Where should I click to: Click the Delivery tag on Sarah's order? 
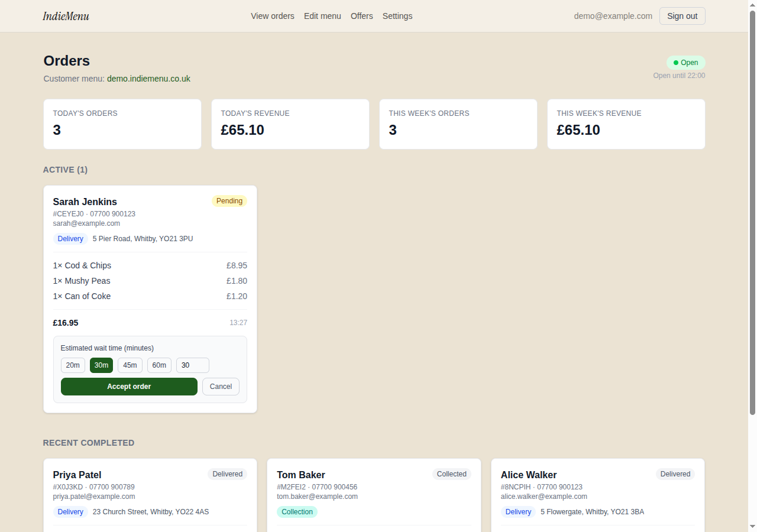tap(70, 239)
